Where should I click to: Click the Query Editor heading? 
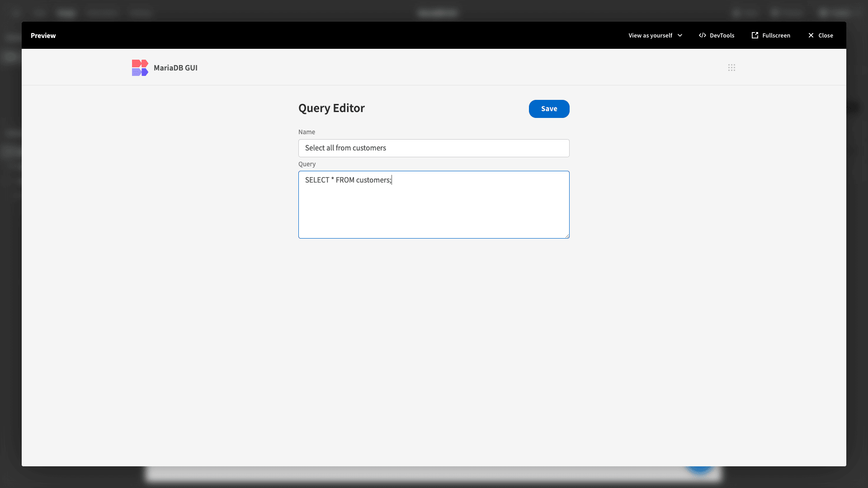(331, 108)
